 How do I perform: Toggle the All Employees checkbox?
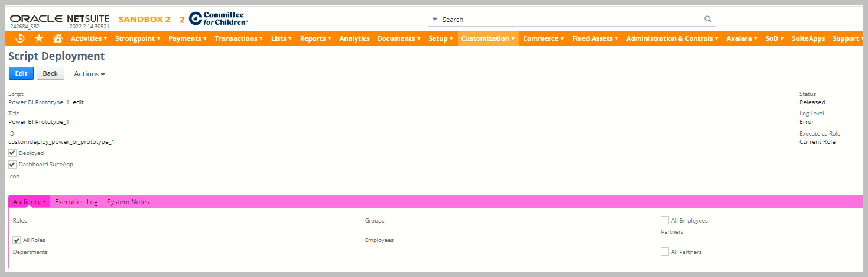coord(665,220)
